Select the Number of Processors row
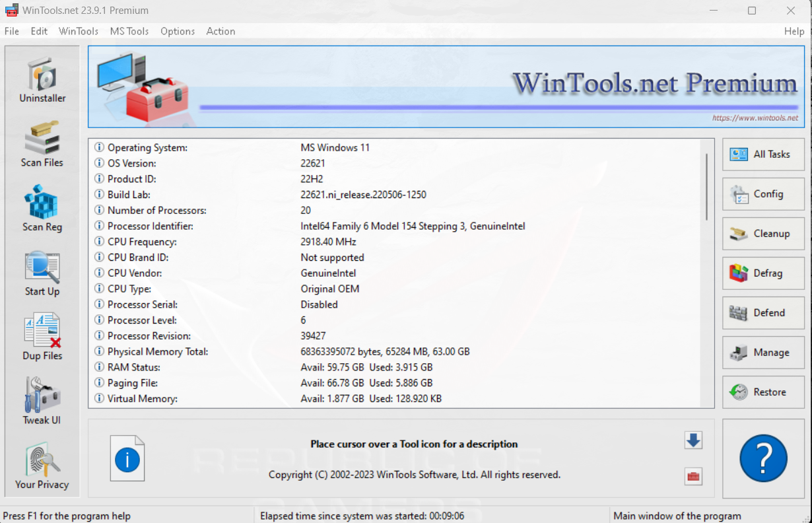 click(395, 211)
